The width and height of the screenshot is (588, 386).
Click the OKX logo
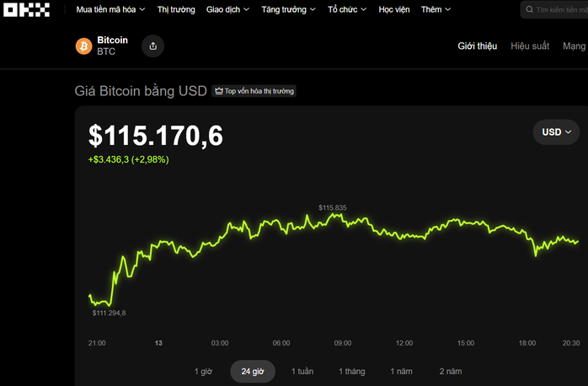[28, 10]
